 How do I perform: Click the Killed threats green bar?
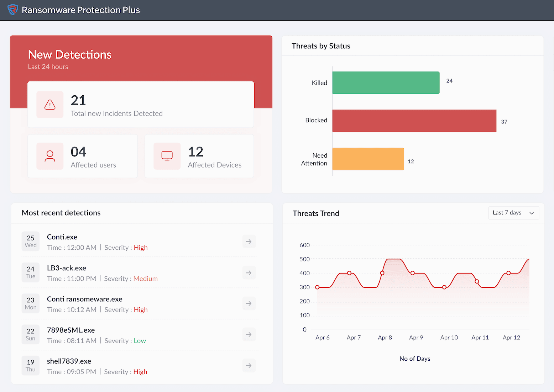coord(386,83)
